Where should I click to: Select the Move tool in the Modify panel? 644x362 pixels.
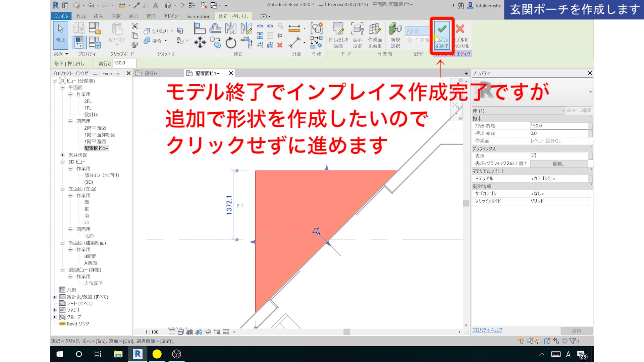click(x=200, y=43)
